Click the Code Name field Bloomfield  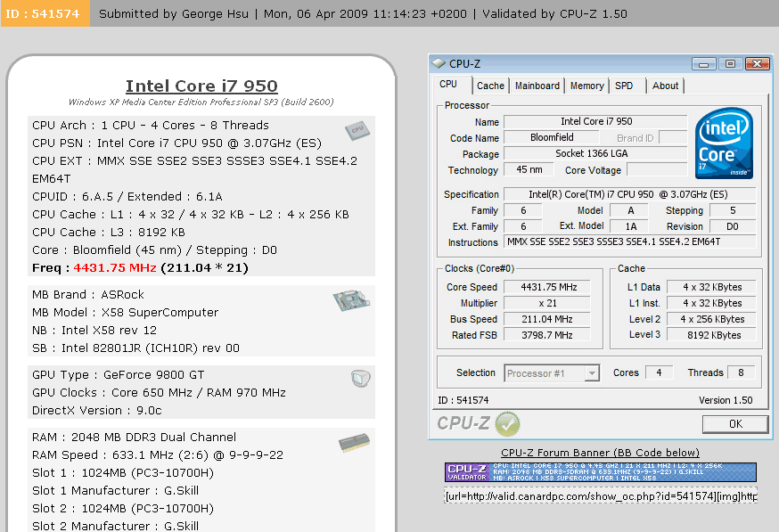pyautogui.click(x=552, y=137)
